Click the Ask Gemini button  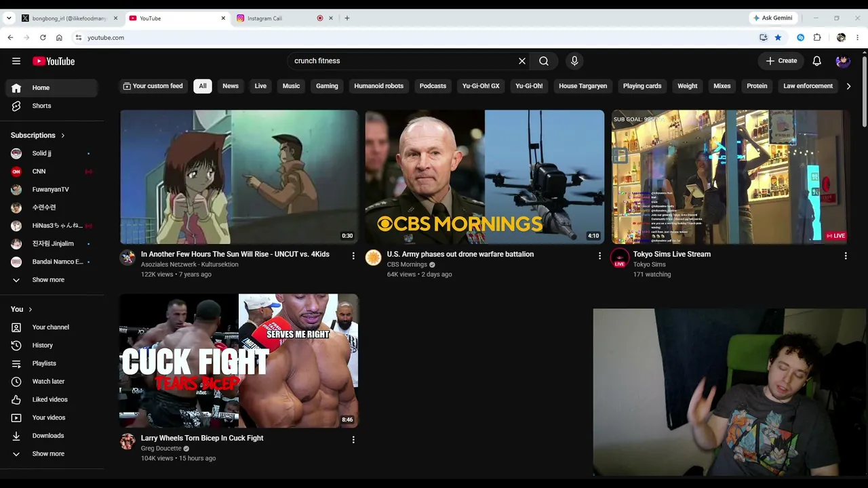[774, 18]
